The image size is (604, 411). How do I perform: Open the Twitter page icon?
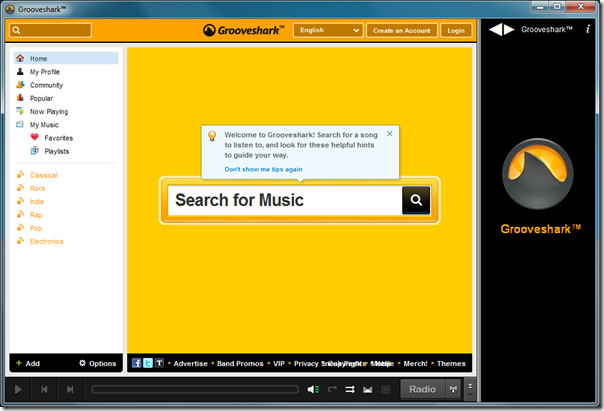point(148,363)
